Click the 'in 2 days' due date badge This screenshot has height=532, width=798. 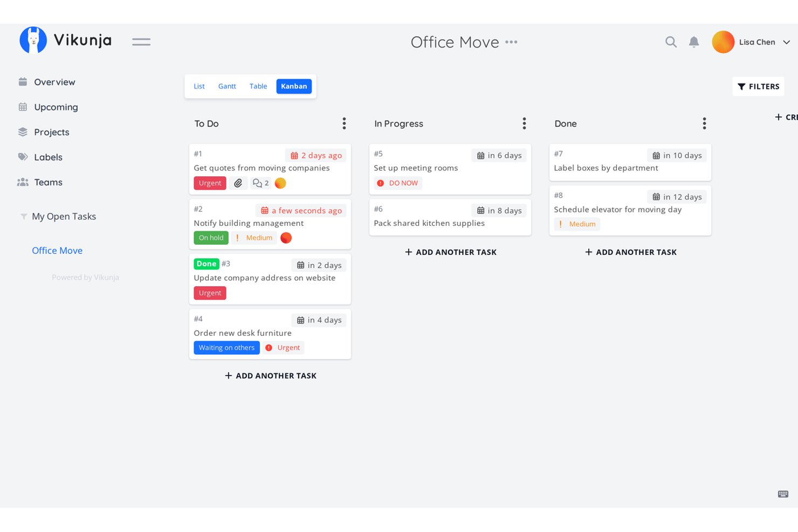[x=319, y=265]
